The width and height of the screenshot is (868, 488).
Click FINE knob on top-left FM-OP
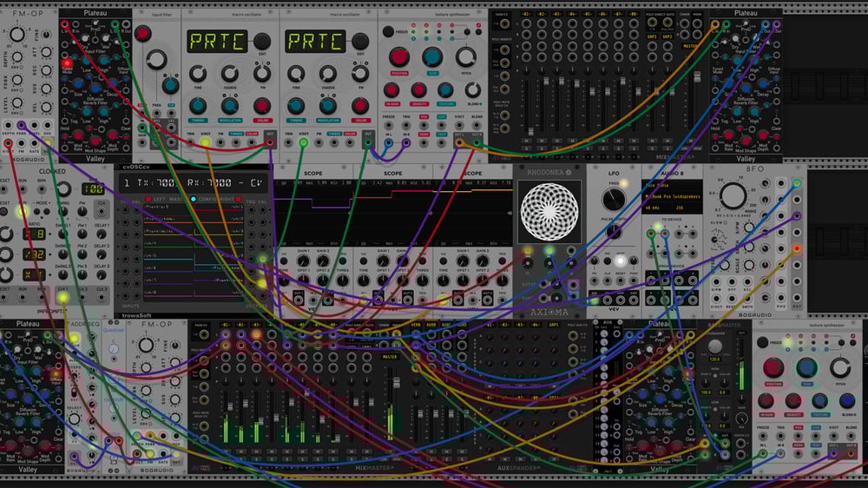[x=47, y=35]
